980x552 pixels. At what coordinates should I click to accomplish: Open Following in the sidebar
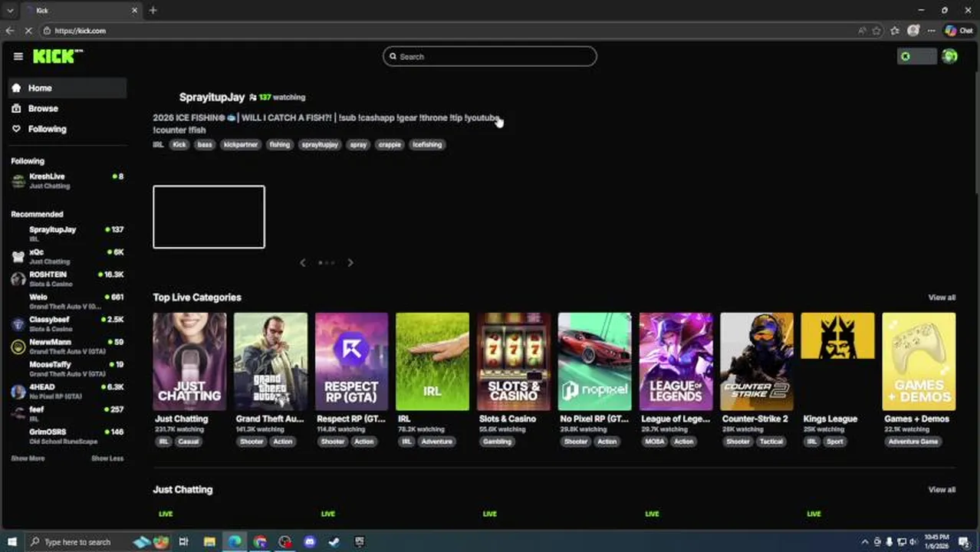[67, 130]
